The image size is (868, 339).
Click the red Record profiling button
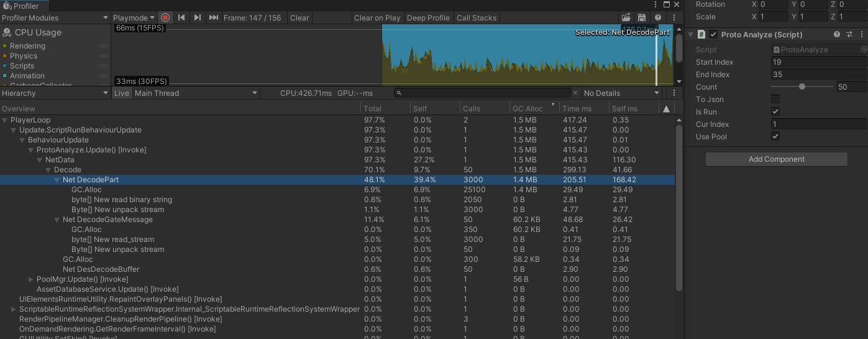[x=165, y=18]
